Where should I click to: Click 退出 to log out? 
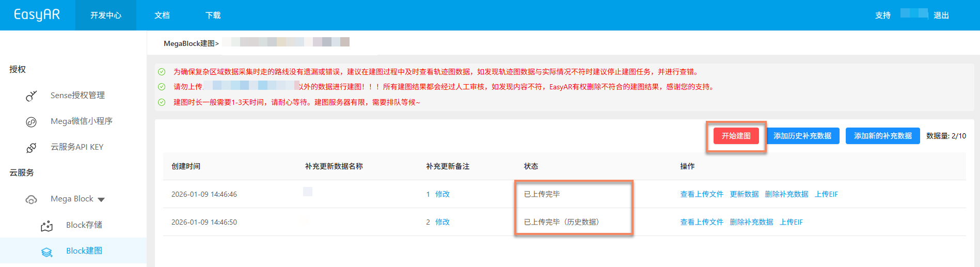[941, 15]
